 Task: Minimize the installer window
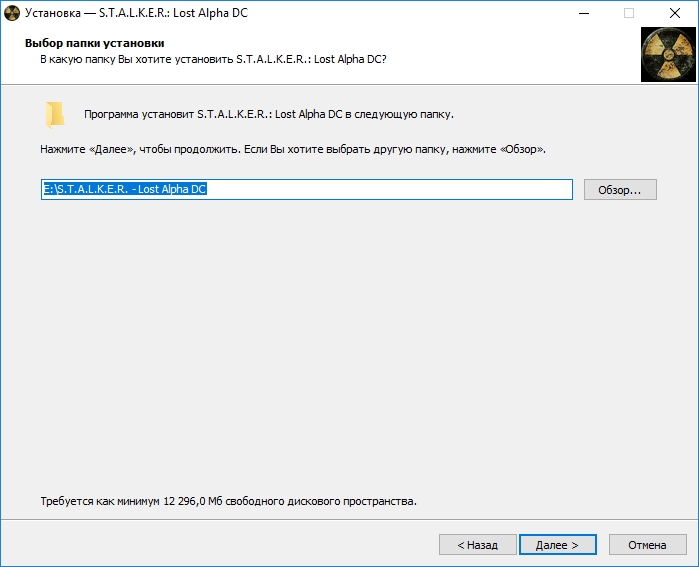tap(584, 13)
